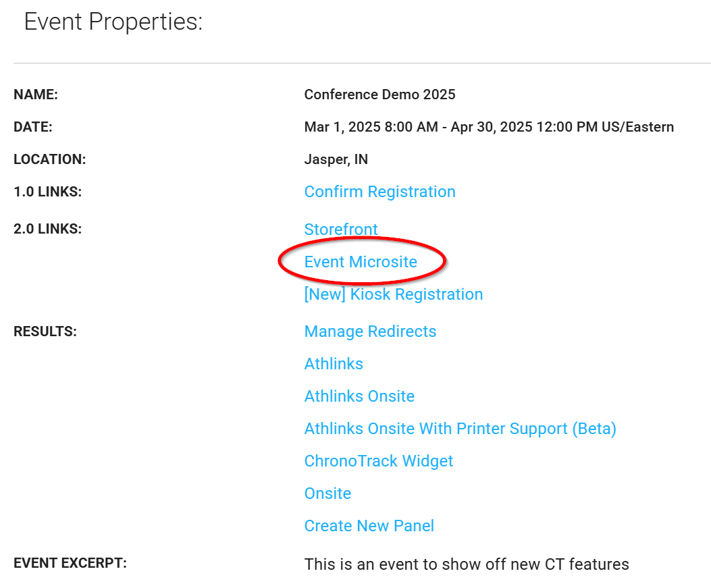This screenshot has height=588, width=711.
Task: Open the circled Event Microsite link
Action: click(x=361, y=262)
